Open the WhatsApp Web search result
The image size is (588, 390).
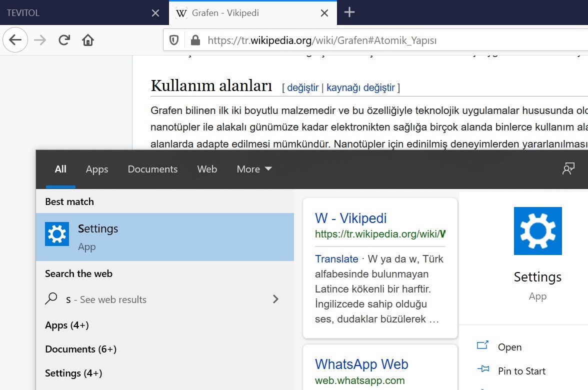tap(361, 364)
